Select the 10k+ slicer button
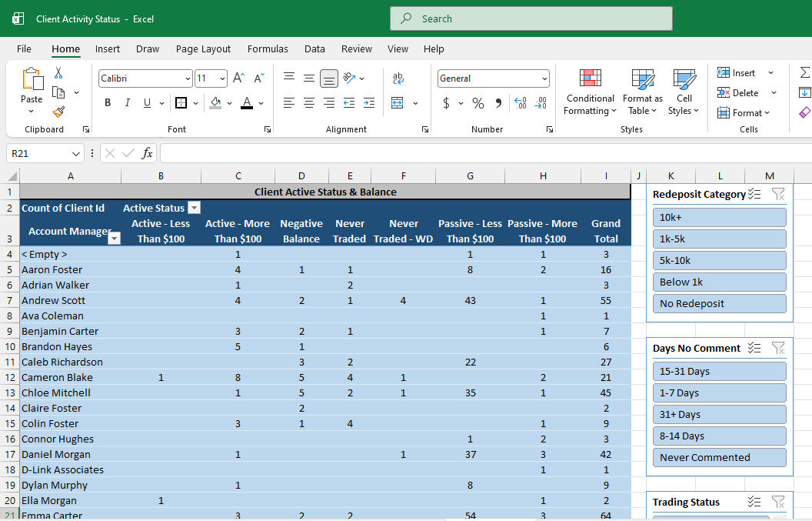Screen dimensions: 812x521 tap(719, 217)
